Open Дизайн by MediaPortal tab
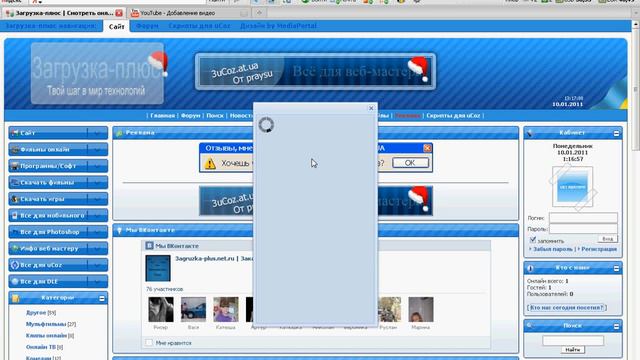This screenshot has width=640, height=360. [x=278, y=26]
